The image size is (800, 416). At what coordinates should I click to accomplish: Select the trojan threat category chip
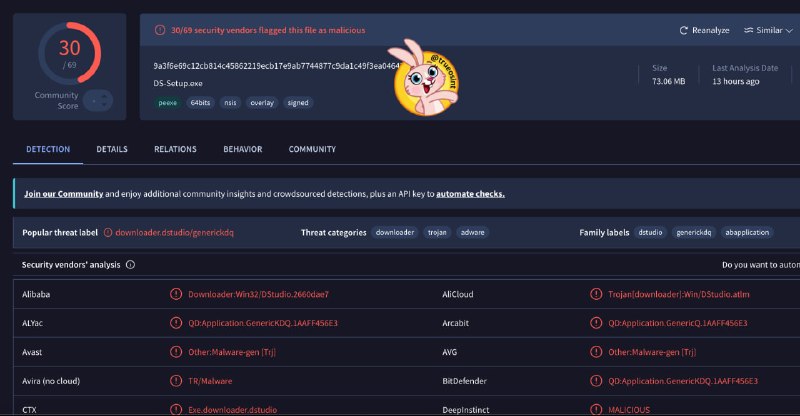click(437, 232)
